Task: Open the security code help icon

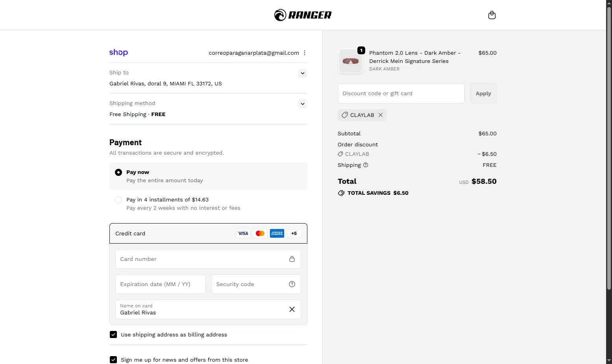Action: pos(292,284)
